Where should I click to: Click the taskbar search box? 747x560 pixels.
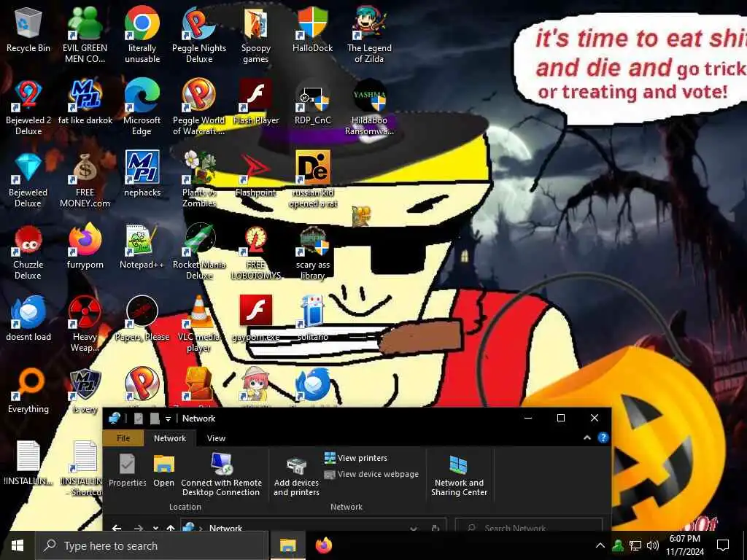(152, 545)
